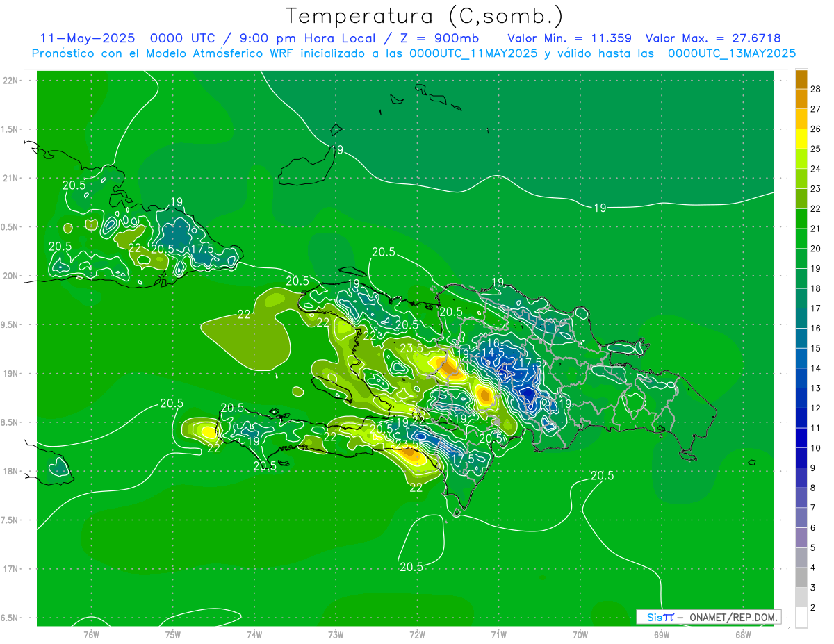The height and width of the screenshot is (644, 834).
Task: Pick the purple legend swatch between 5 and 6
Action: click(801, 538)
